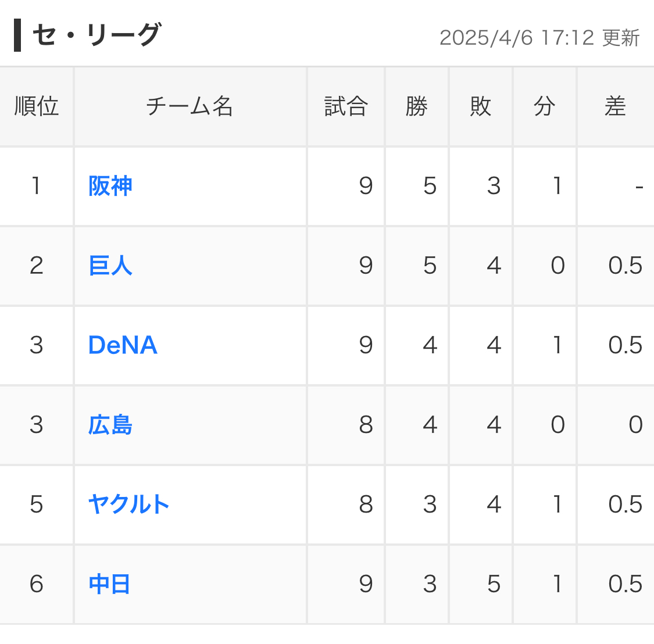Screen dimensions: 654x644
Task: Click the 順位 column header
Action: pyautogui.click(x=36, y=106)
